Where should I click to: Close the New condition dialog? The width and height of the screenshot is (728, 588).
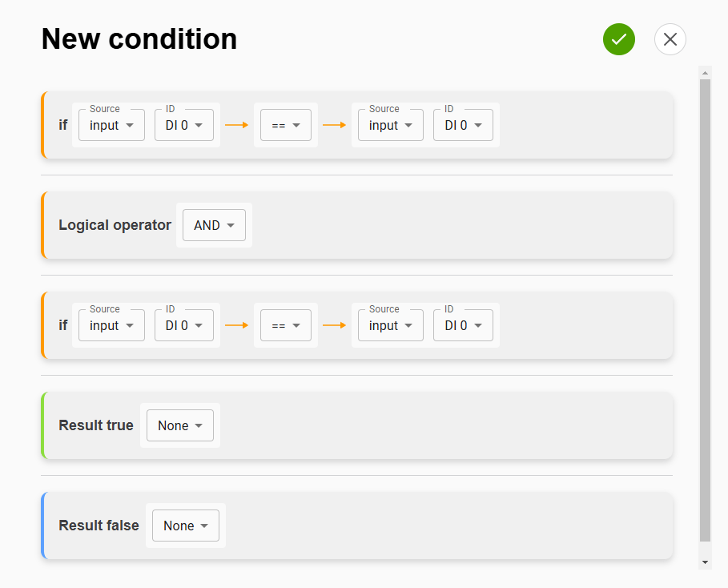click(670, 39)
